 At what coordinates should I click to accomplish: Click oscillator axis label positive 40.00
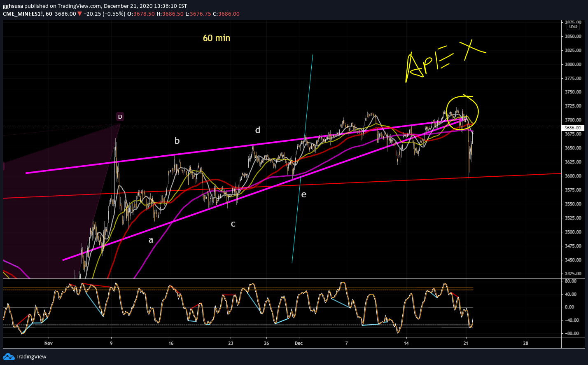pyautogui.click(x=570, y=294)
